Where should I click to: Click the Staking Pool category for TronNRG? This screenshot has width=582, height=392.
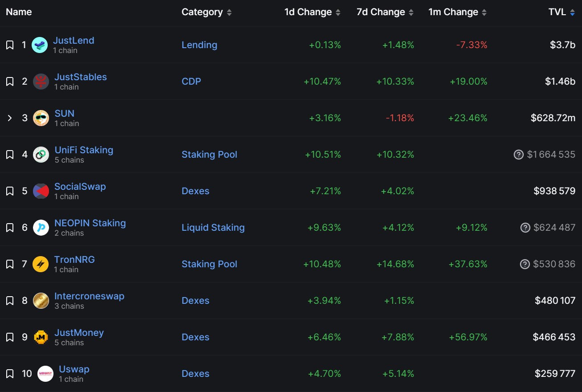[x=209, y=264]
